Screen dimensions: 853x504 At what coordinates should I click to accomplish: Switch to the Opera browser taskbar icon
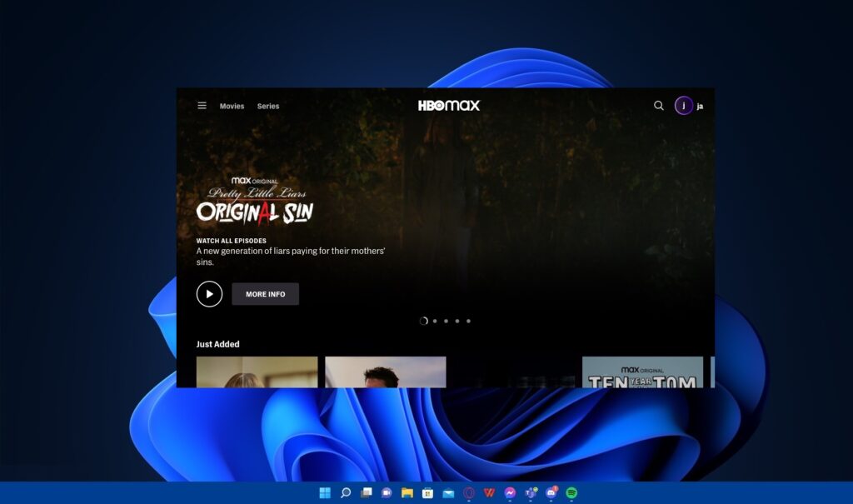(469, 493)
